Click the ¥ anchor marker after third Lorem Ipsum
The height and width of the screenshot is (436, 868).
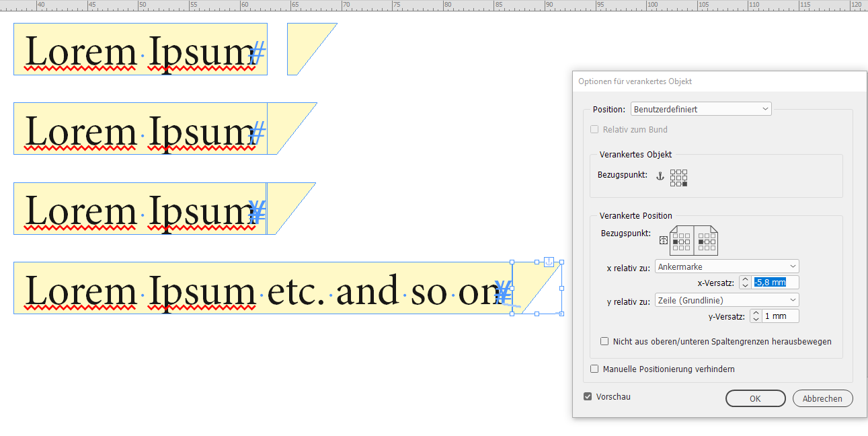point(257,211)
